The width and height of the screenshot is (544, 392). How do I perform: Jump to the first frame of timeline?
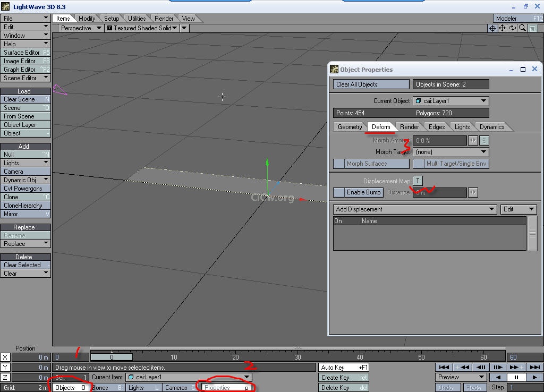click(x=443, y=367)
